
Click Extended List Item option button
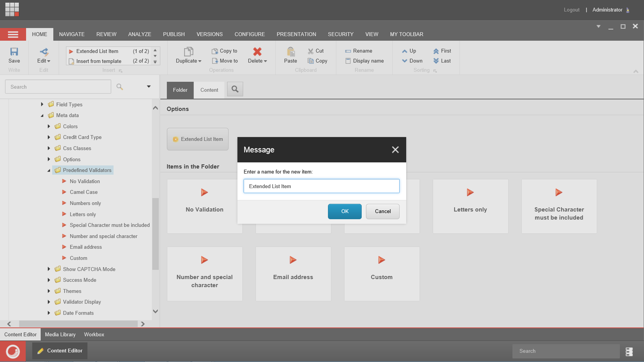(198, 139)
